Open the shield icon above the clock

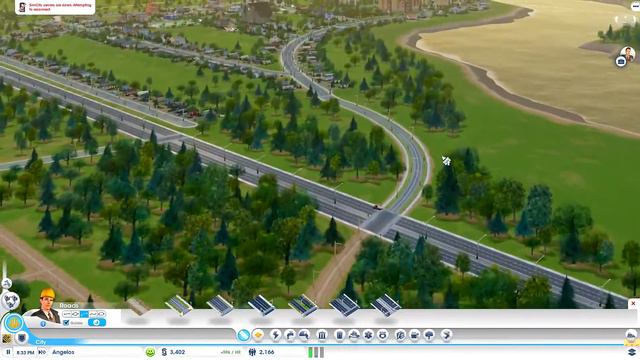pos(22,338)
